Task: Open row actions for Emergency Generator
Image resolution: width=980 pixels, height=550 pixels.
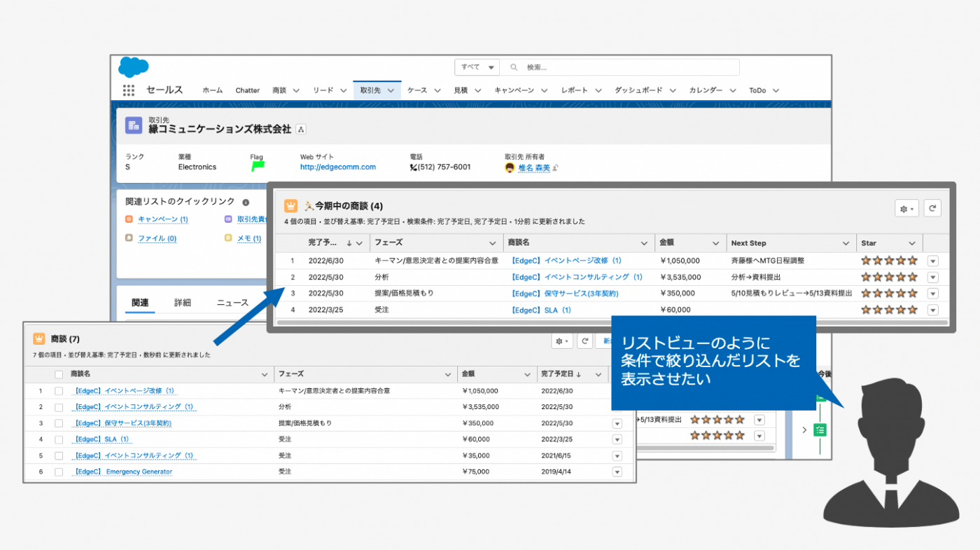Action: click(617, 472)
